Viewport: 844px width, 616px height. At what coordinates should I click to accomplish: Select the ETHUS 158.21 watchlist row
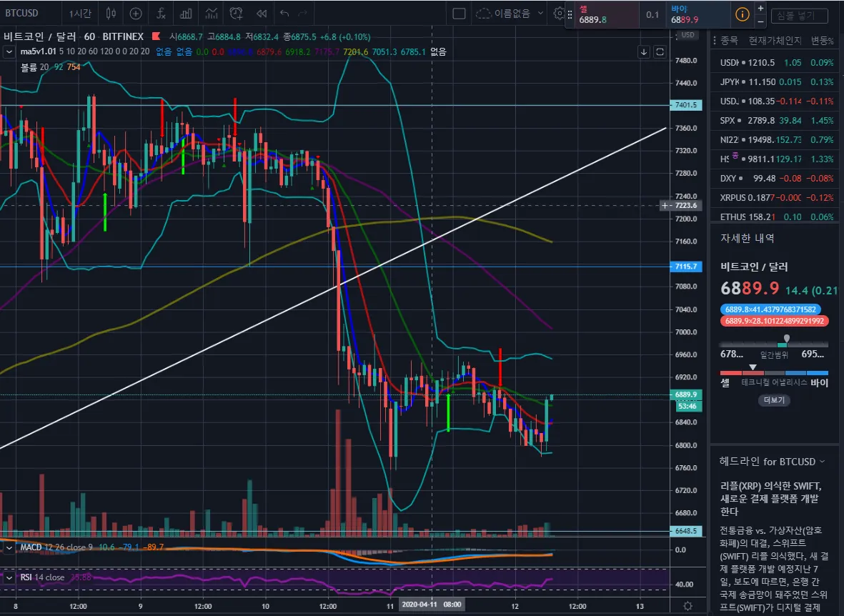777,217
